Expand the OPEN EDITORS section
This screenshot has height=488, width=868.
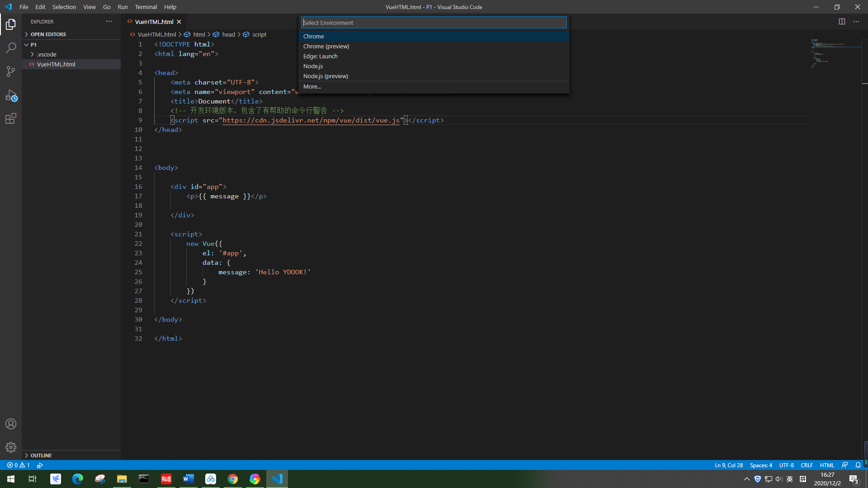[71, 34]
